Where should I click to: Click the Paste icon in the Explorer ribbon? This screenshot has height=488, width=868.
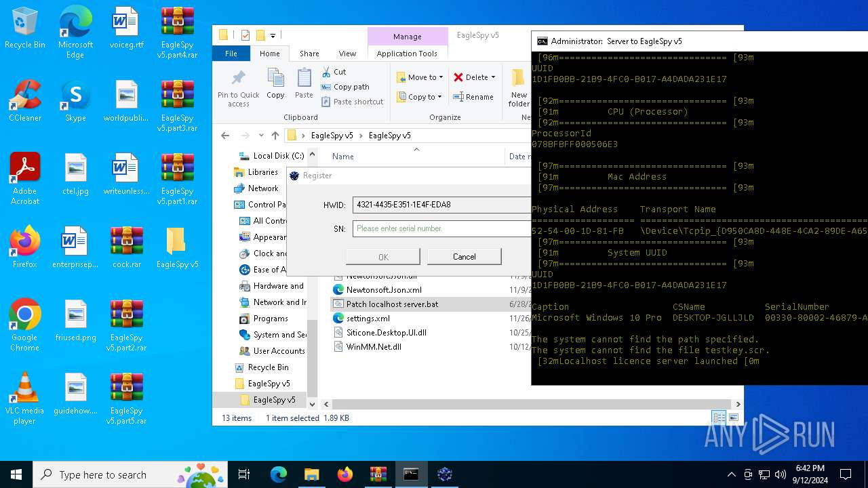(304, 84)
